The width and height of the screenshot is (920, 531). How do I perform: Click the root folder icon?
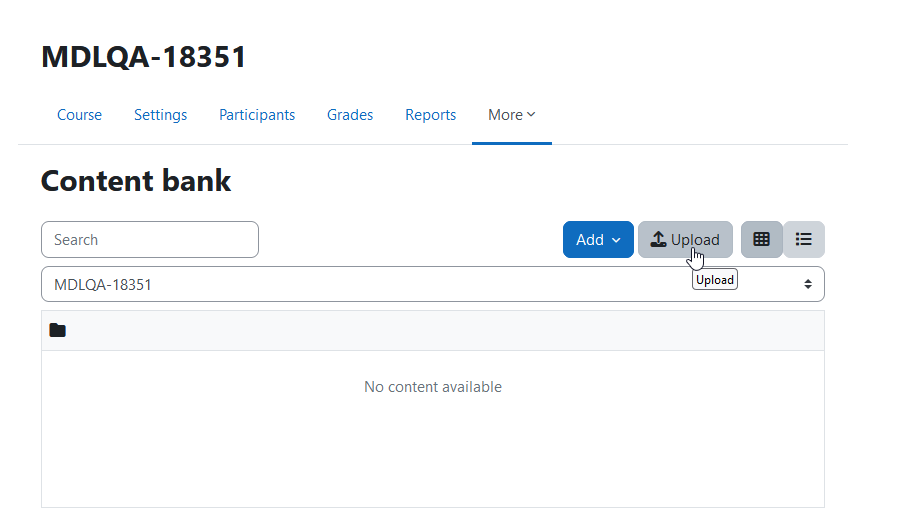tap(58, 330)
